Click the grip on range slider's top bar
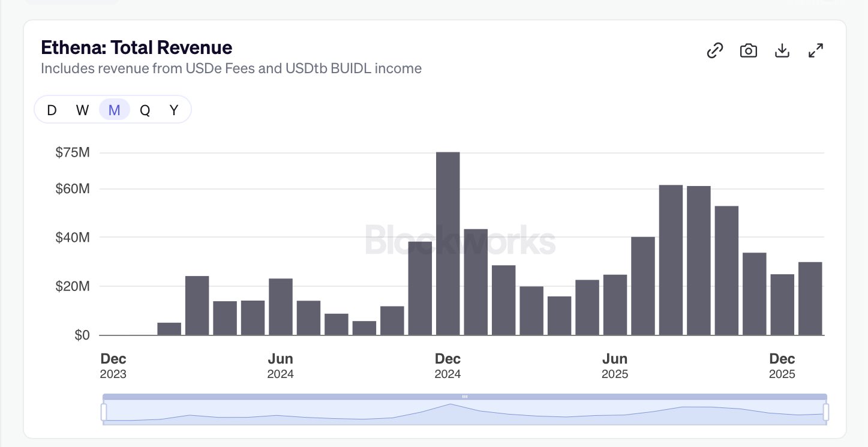 point(465,397)
